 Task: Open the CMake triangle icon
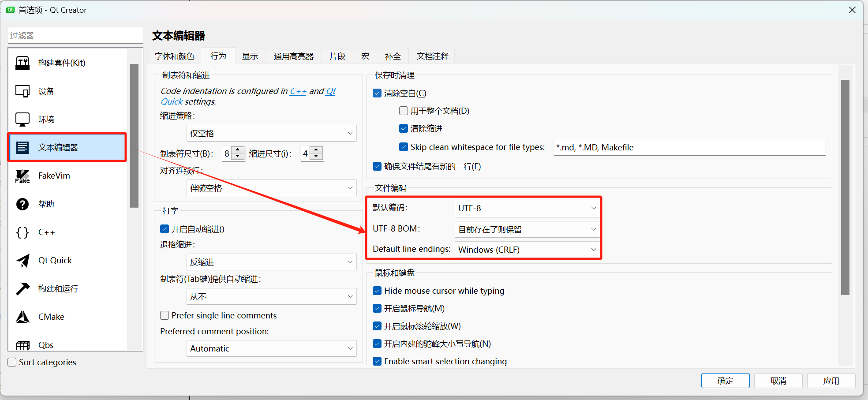click(22, 317)
